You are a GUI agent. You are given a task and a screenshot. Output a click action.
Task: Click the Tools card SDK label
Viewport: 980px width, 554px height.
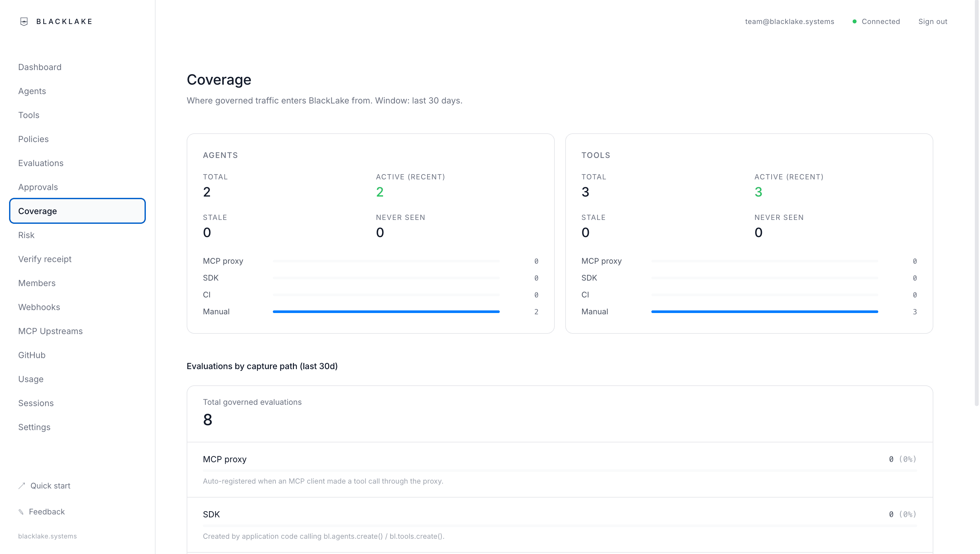click(x=589, y=278)
